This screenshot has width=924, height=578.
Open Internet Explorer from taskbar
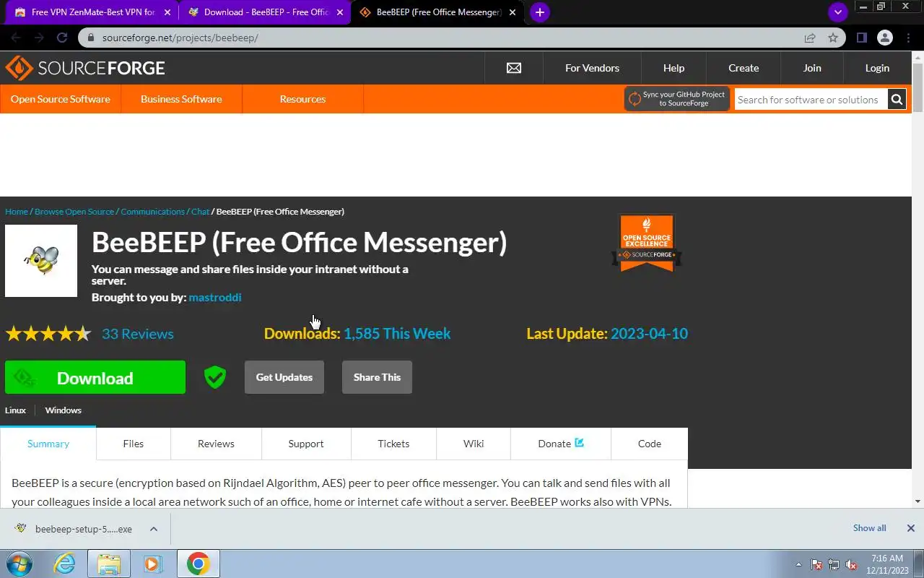(x=65, y=564)
